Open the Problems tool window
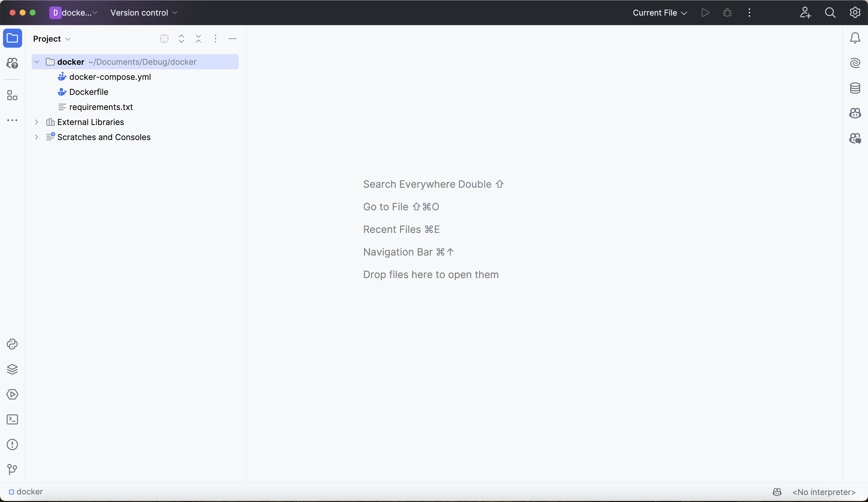Image resolution: width=868 pixels, height=502 pixels. click(12, 445)
